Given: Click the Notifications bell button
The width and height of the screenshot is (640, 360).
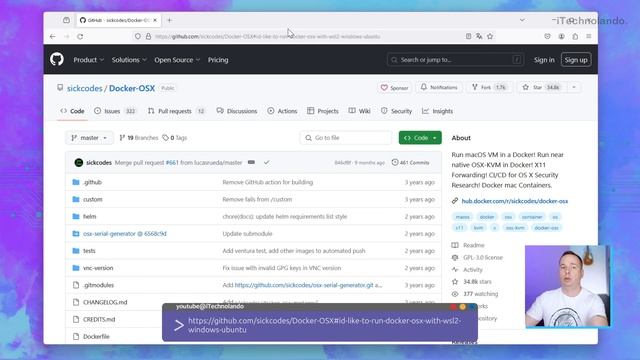Looking at the screenshot, I should tap(439, 87).
